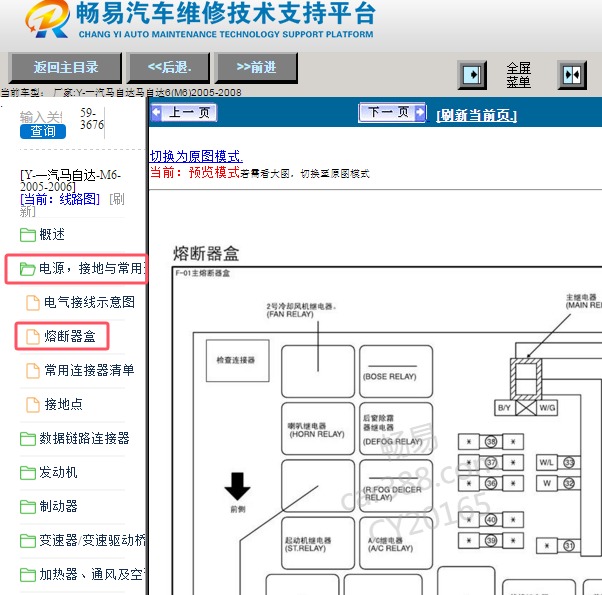The height and width of the screenshot is (595, 602).
Task: Select the 熔断器盒 tree item
Action: [x=69, y=336]
